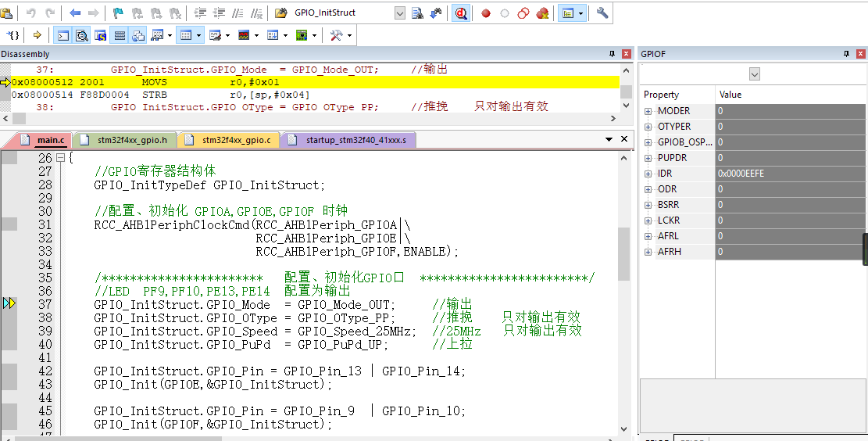Image resolution: width=868 pixels, height=441 pixels.
Task: Toggle the Command window button
Action: pos(63,35)
